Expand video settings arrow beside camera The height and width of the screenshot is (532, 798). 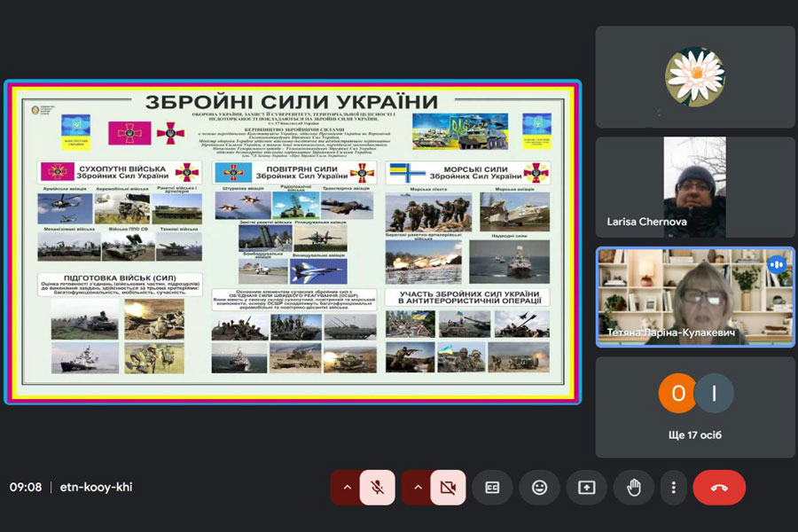(x=418, y=488)
